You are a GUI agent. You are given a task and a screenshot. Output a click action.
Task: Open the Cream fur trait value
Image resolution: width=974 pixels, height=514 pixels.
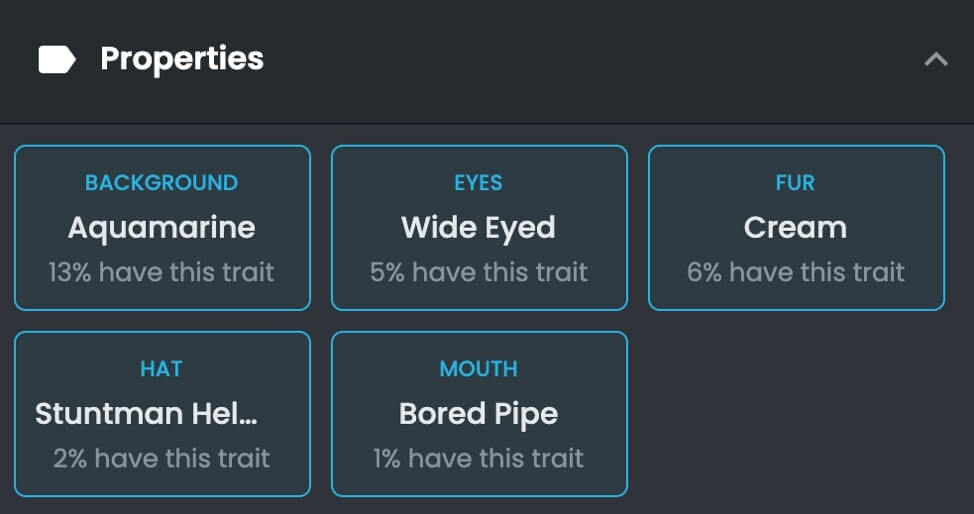(795, 228)
